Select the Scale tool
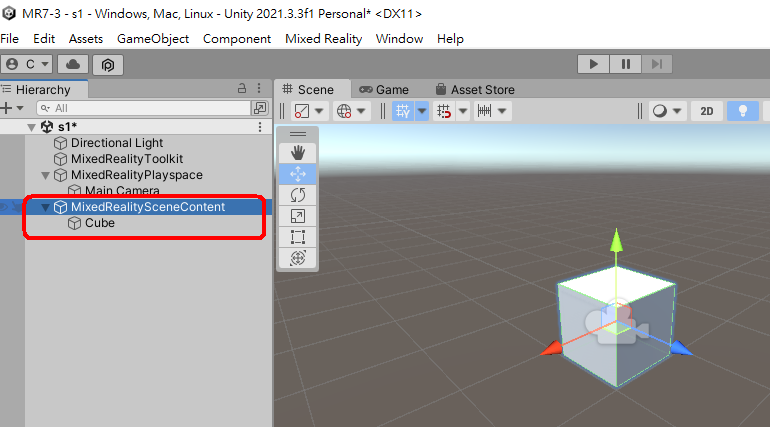 [298, 216]
